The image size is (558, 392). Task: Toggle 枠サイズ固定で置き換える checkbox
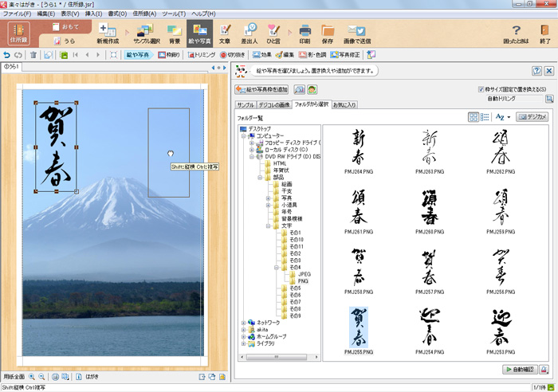point(481,89)
